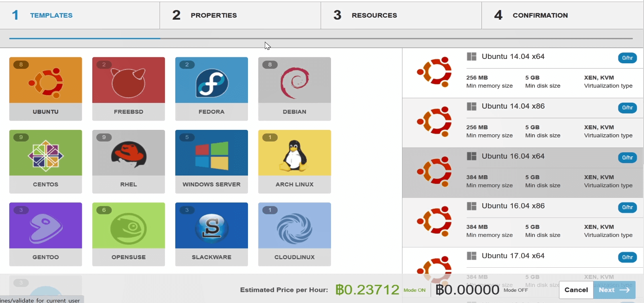Screen dimensions: 644x303
Task: Pick the Windows Server template tile
Action: click(x=211, y=162)
